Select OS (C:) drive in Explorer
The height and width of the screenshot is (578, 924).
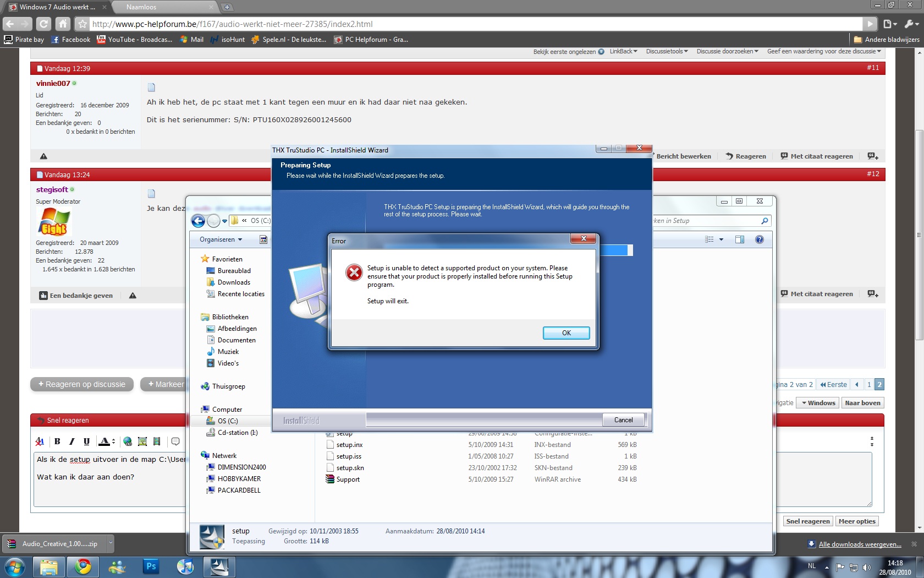pos(222,421)
